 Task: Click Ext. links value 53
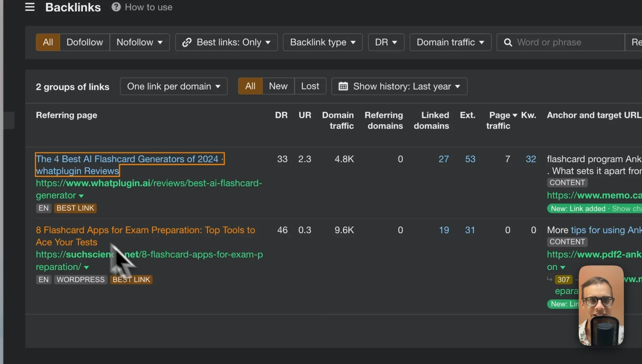tap(470, 159)
